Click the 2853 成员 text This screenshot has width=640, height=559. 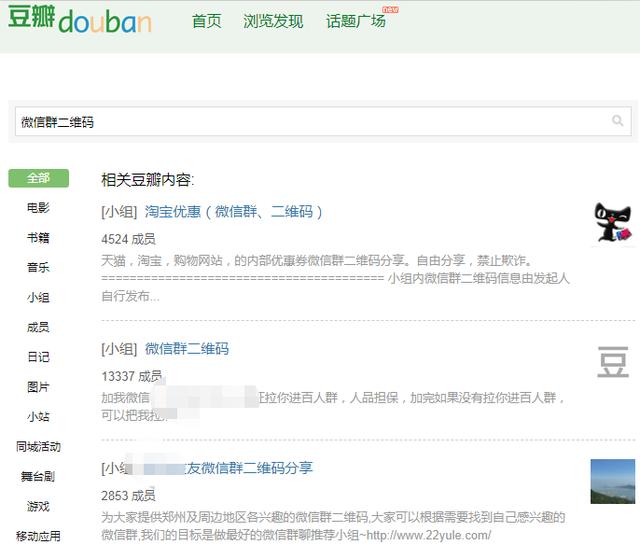coord(129,495)
